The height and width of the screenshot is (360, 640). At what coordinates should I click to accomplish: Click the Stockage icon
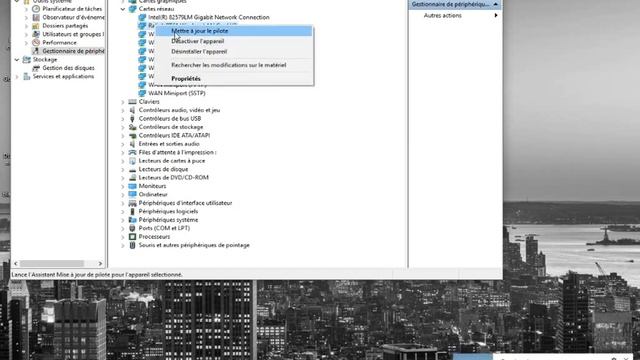click(27, 60)
